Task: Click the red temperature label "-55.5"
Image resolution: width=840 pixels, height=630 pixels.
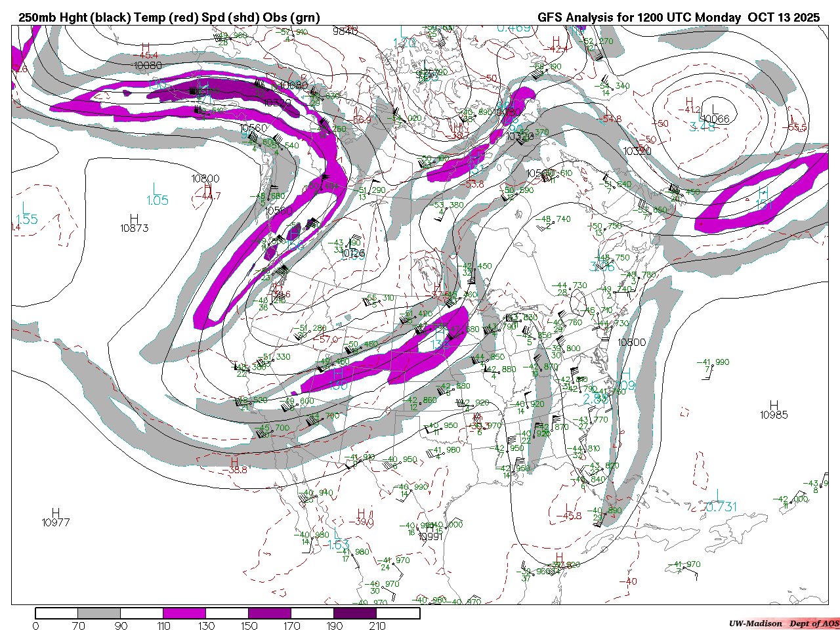Action: point(796,127)
